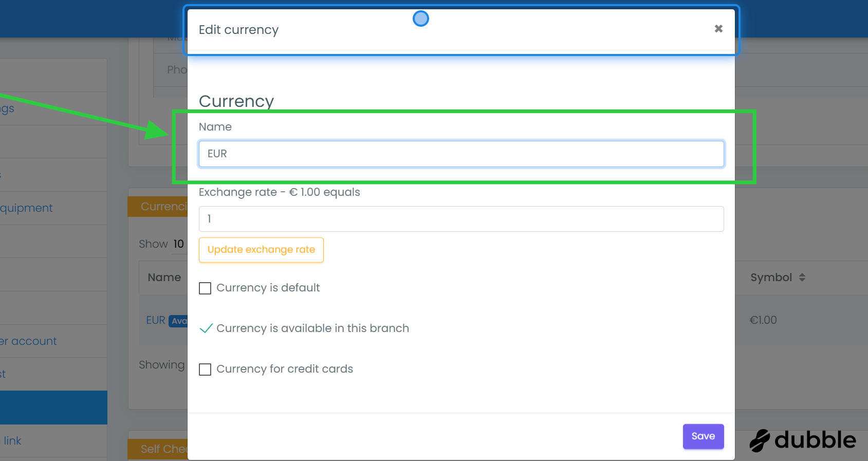This screenshot has width=868, height=461.
Task: Open the Equipment sidebar item
Action: (x=27, y=208)
